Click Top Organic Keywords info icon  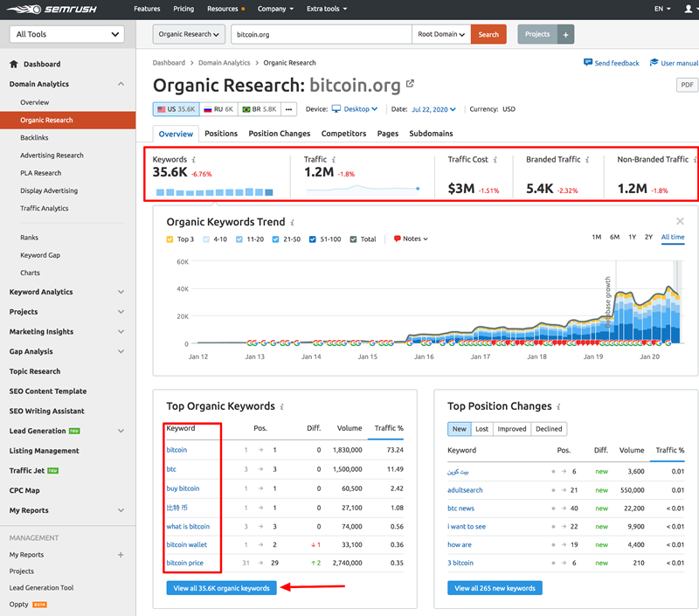point(281,406)
